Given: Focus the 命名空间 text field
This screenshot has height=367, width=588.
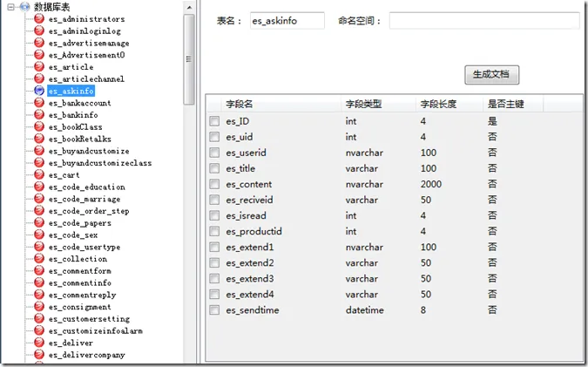Looking at the screenshot, I should [x=484, y=21].
